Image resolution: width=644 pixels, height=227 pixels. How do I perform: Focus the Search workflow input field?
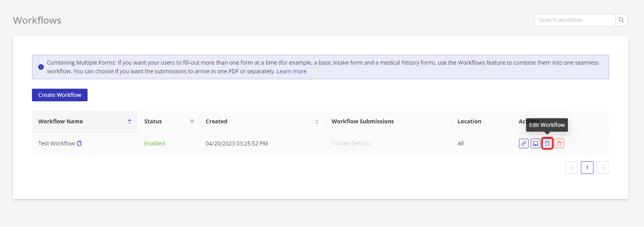[x=575, y=20]
